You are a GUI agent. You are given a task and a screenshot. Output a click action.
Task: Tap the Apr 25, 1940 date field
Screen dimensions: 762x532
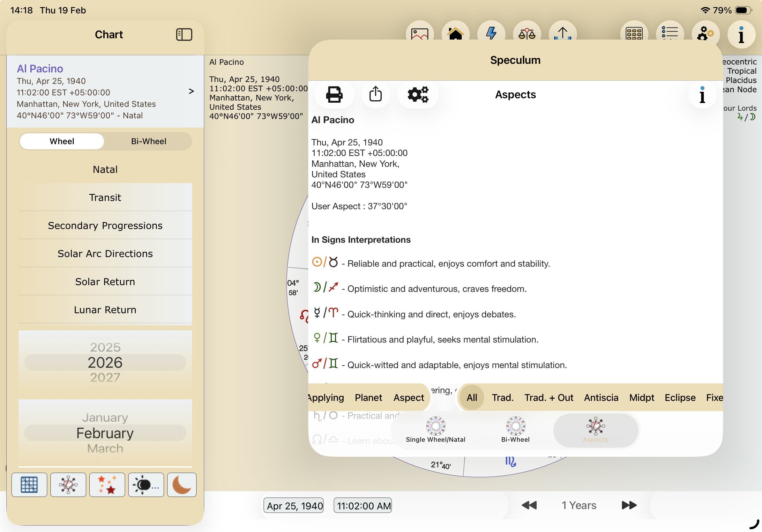tap(294, 506)
